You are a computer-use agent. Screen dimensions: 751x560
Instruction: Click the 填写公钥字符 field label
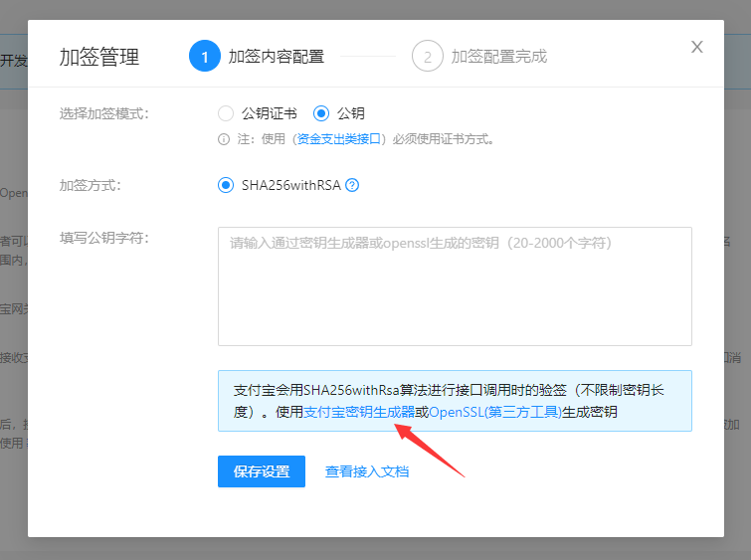103,238
